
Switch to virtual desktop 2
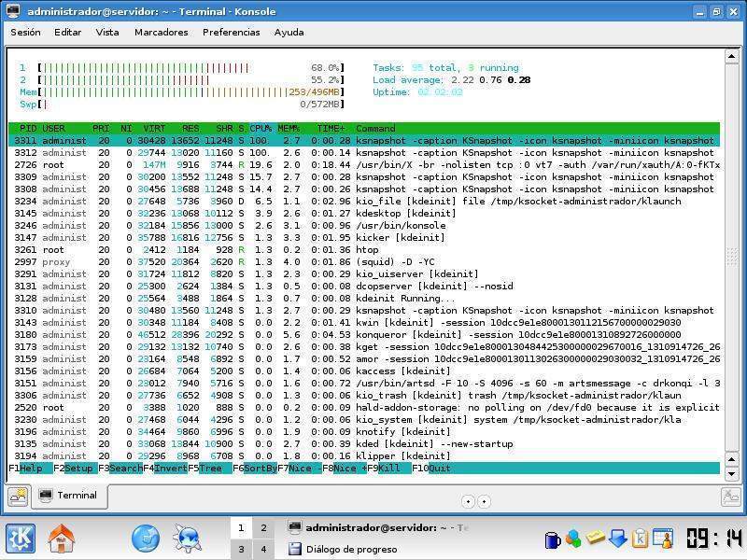(263, 528)
